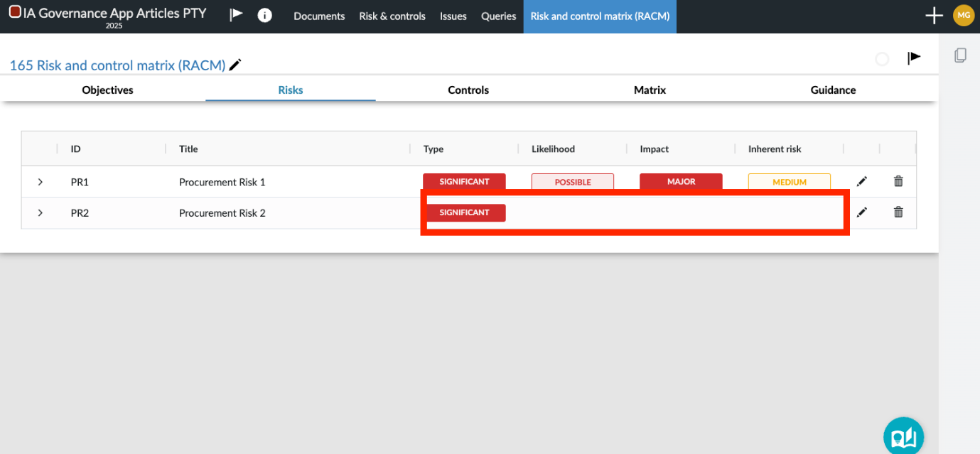Toggle the circular status indicator near flag
Viewport: 980px width, 454px height.
882,59
